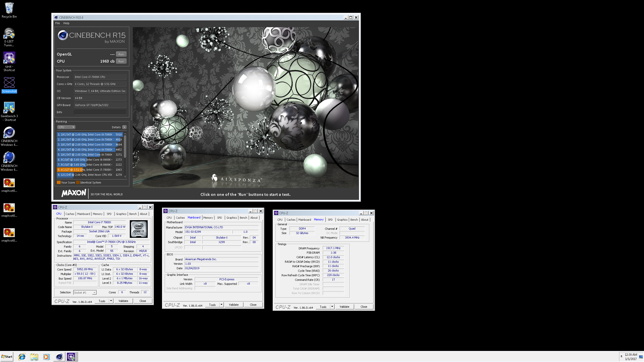Switch to Cinebench via taskbar icon
The width and height of the screenshot is (644, 362).
click(x=59, y=356)
